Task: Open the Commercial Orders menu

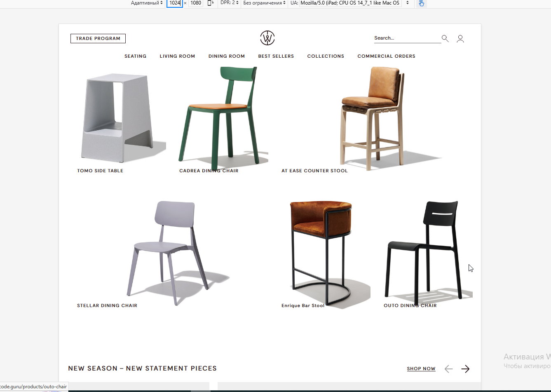Action: tap(387, 56)
